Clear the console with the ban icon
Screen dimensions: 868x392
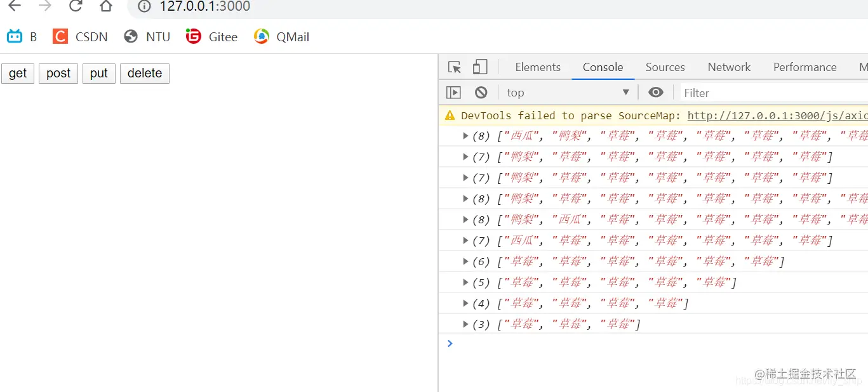click(x=481, y=93)
